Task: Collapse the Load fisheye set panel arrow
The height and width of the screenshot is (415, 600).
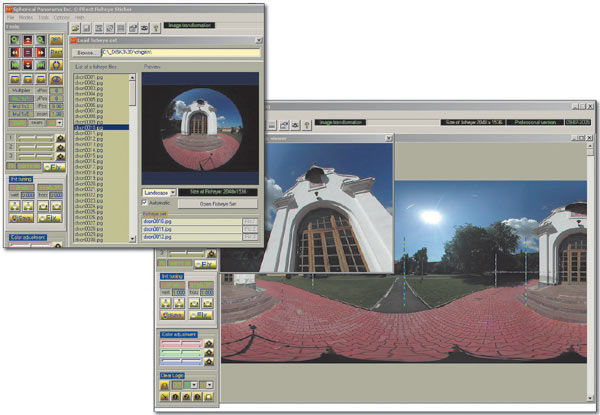Action: [x=259, y=40]
